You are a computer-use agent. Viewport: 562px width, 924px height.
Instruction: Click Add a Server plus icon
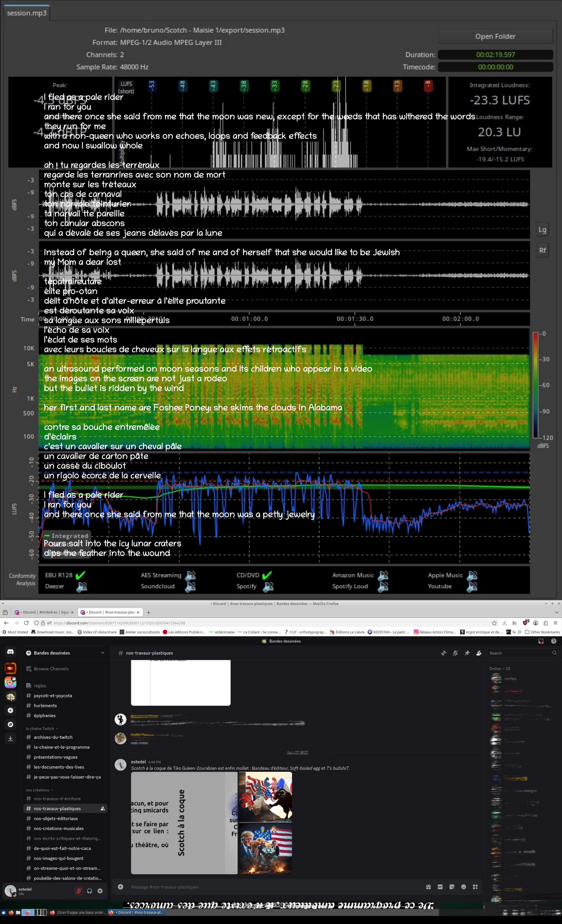(x=11, y=710)
